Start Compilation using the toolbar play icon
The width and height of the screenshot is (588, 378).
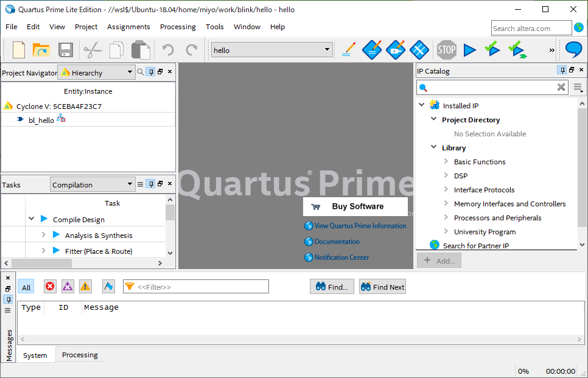470,50
